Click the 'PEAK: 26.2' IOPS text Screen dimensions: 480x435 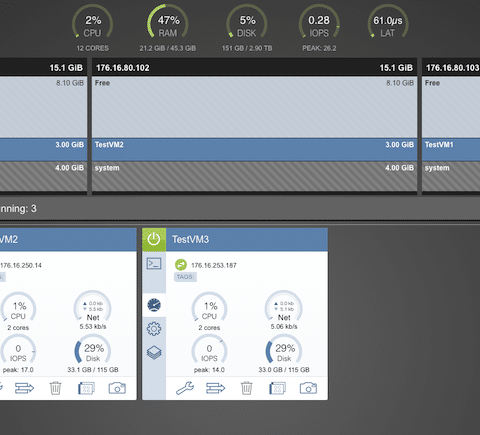pyautogui.click(x=319, y=48)
